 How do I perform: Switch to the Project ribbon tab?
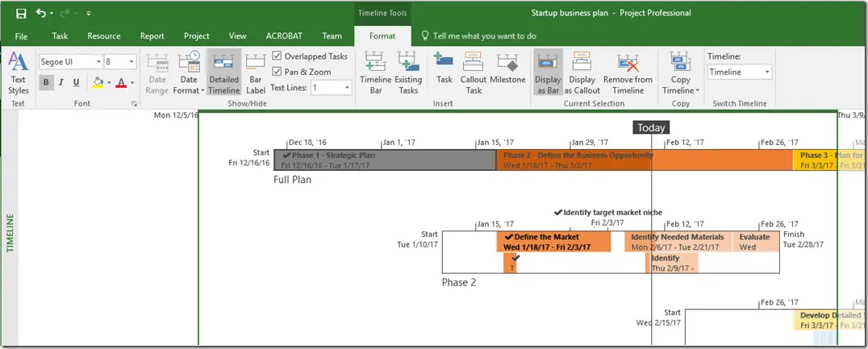pyautogui.click(x=197, y=36)
